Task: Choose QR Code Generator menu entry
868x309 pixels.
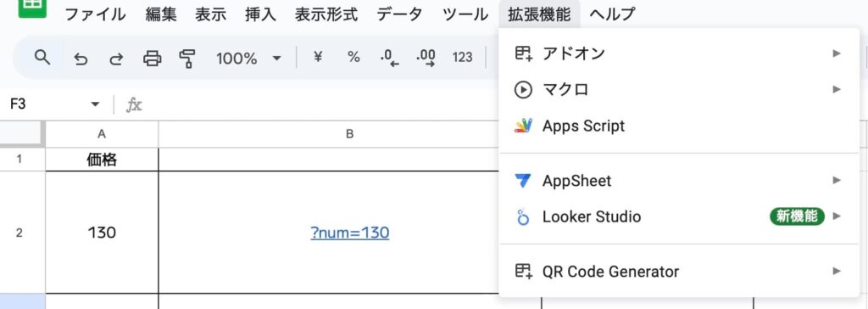Action: (x=679, y=272)
